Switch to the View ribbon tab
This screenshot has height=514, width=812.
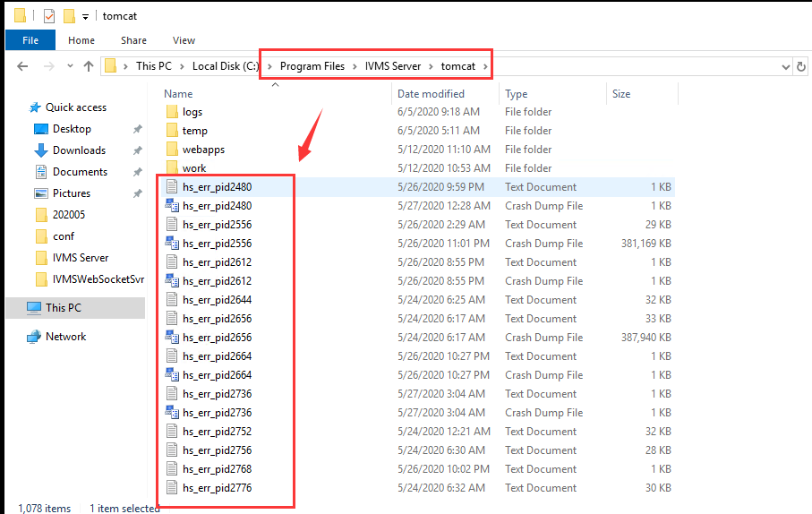click(184, 40)
